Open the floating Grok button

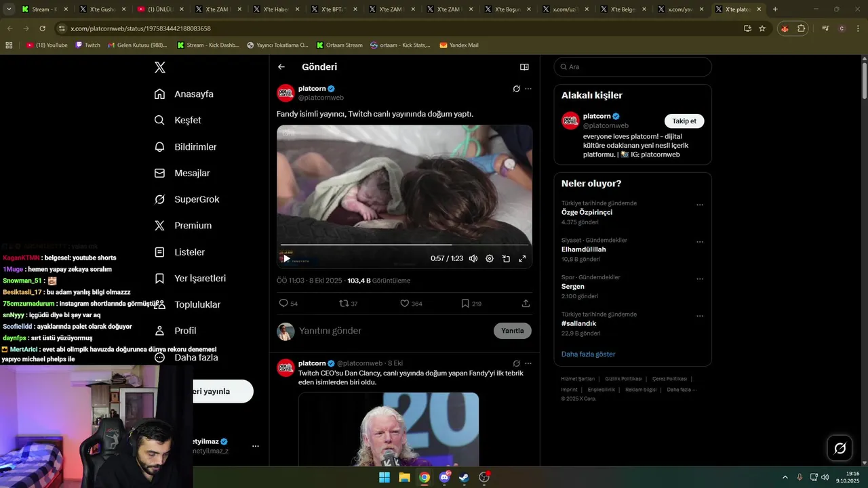tap(840, 448)
